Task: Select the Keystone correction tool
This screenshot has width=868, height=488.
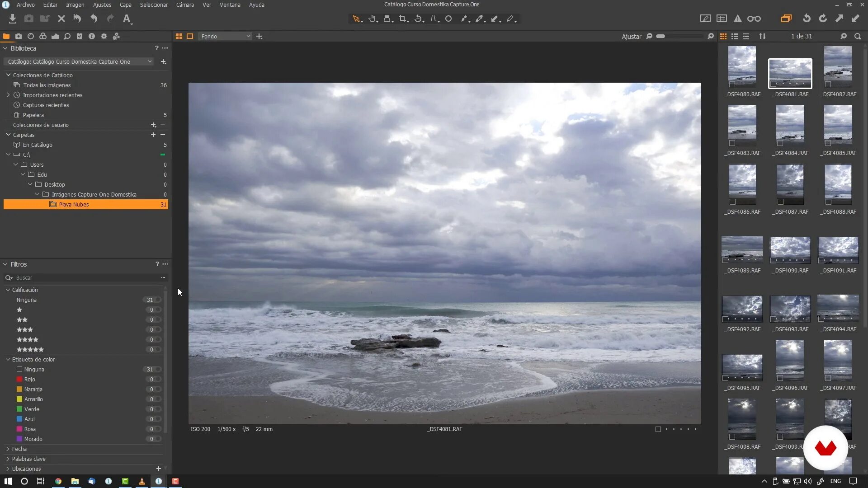Action: click(x=434, y=19)
